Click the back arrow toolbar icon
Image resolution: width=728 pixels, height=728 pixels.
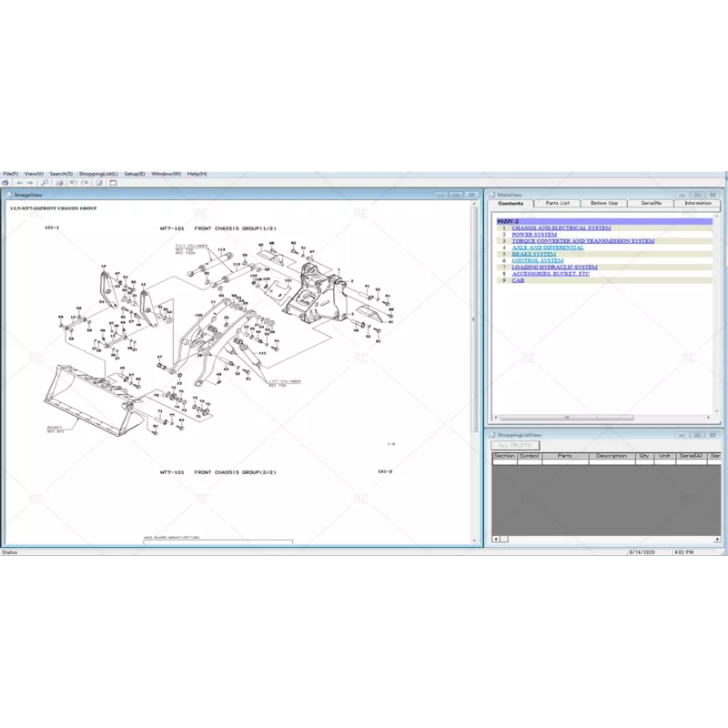click(x=19, y=182)
